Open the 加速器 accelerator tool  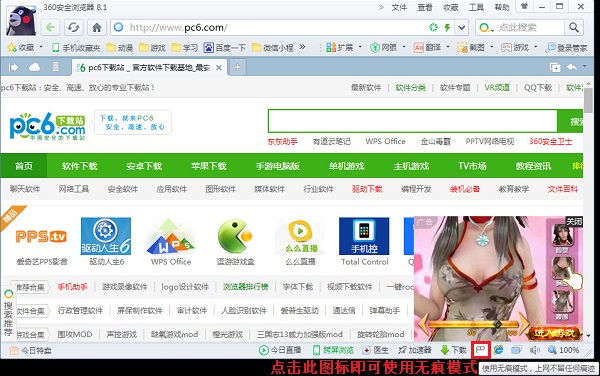pos(414,350)
